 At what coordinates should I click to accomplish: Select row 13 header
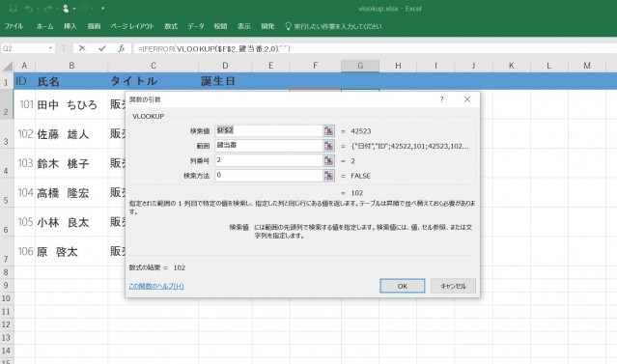tap(6, 338)
